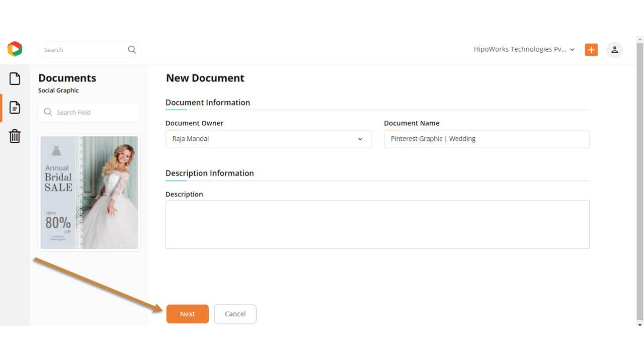
Task: Select the lined document icon in sidebar
Action: (15, 107)
